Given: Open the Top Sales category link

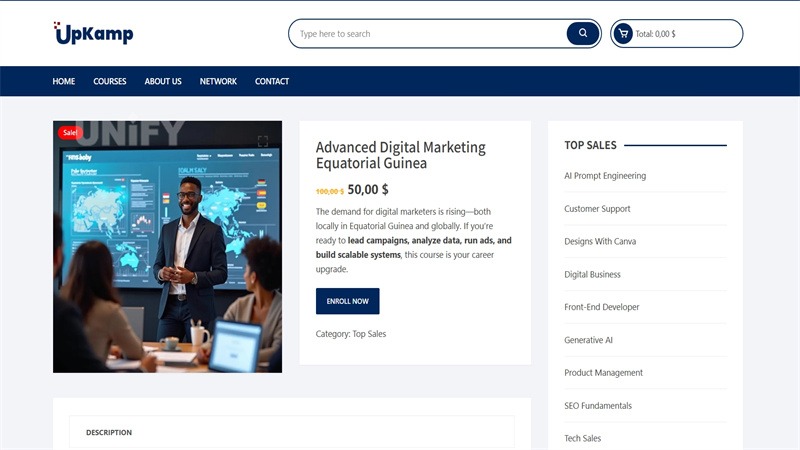Looking at the screenshot, I should 369,334.
